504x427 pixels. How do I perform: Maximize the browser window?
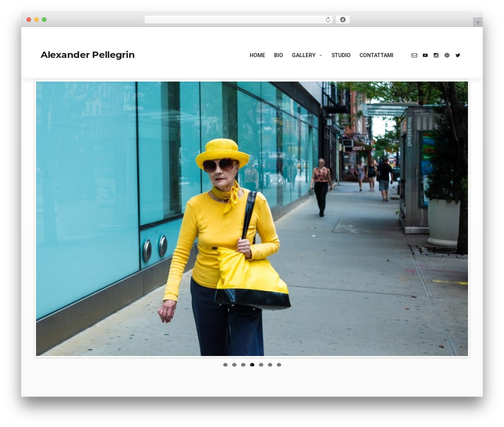pyautogui.click(x=44, y=20)
